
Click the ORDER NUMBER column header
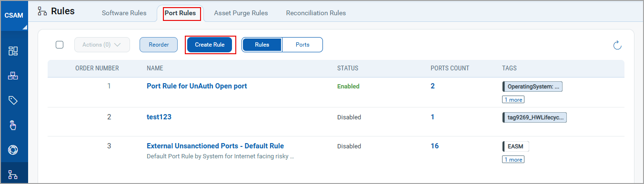pos(97,68)
